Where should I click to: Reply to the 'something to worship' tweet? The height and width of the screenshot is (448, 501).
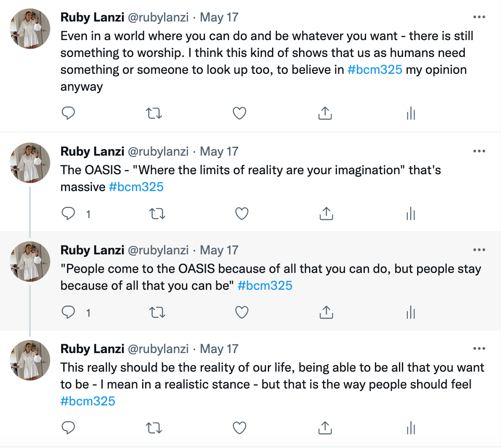pyautogui.click(x=68, y=113)
